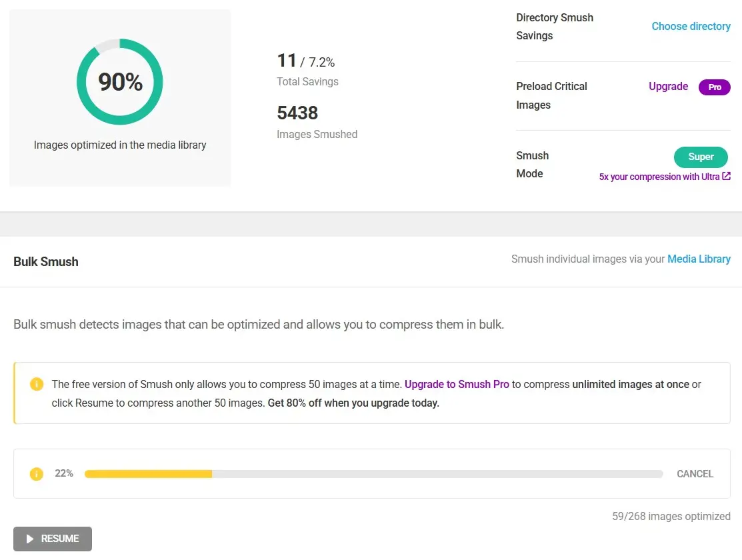Viewport: 742px width, 560px height.
Task: Click the play triangle icon on Resume
Action: coord(30,539)
